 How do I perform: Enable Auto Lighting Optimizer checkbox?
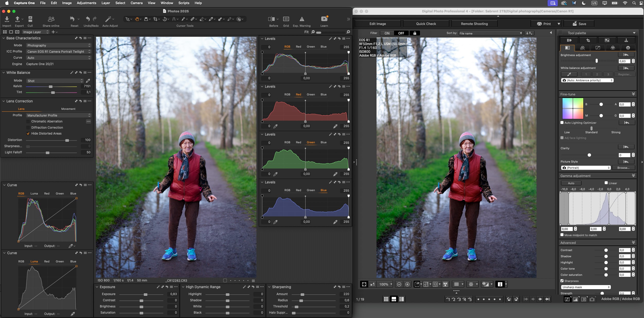click(562, 123)
